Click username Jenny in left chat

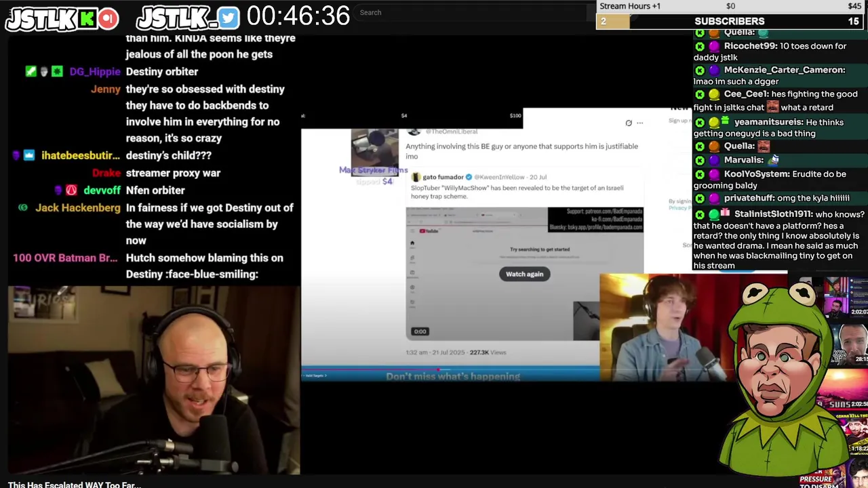click(x=106, y=89)
